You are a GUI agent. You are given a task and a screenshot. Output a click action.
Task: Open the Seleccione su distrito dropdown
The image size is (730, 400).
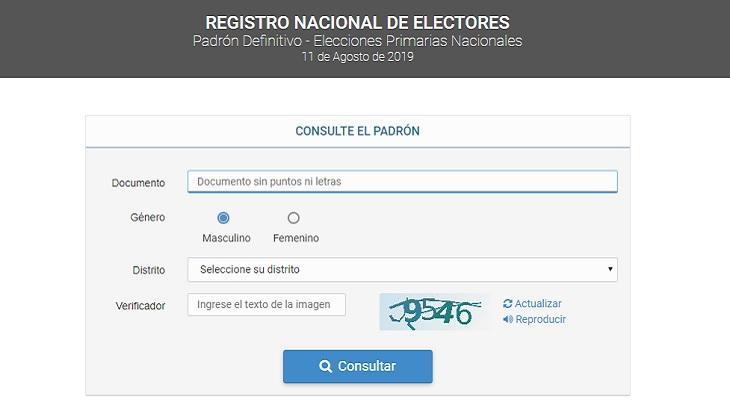click(402, 270)
